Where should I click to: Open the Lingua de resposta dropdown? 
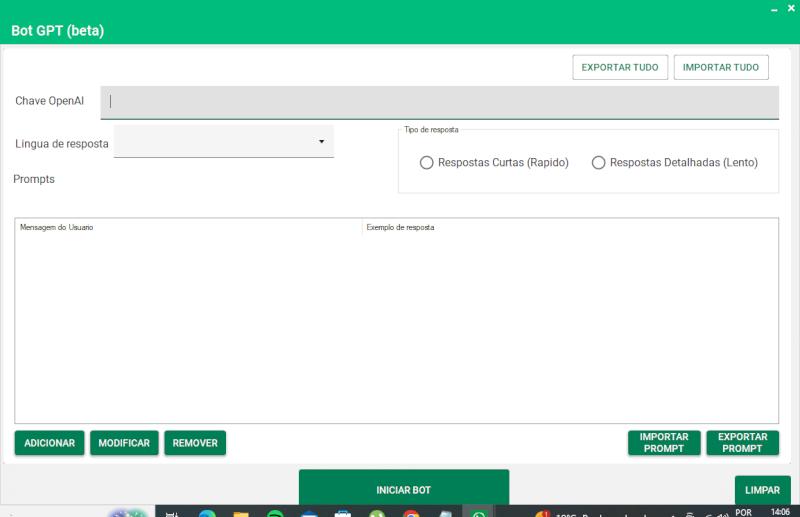click(x=223, y=141)
